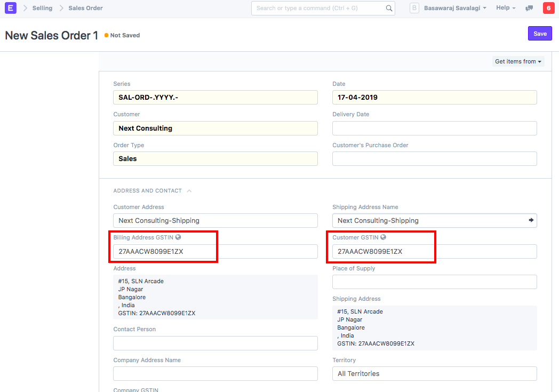Click the user avatar B icon
The image size is (559, 392).
click(414, 8)
